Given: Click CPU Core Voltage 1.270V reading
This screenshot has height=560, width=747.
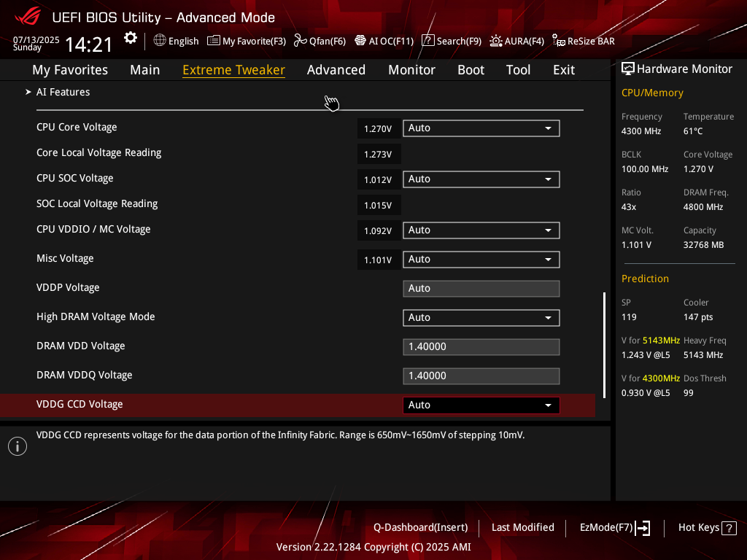Looking at the screenshot, I should pyautogui.click(x=379, y=128).
